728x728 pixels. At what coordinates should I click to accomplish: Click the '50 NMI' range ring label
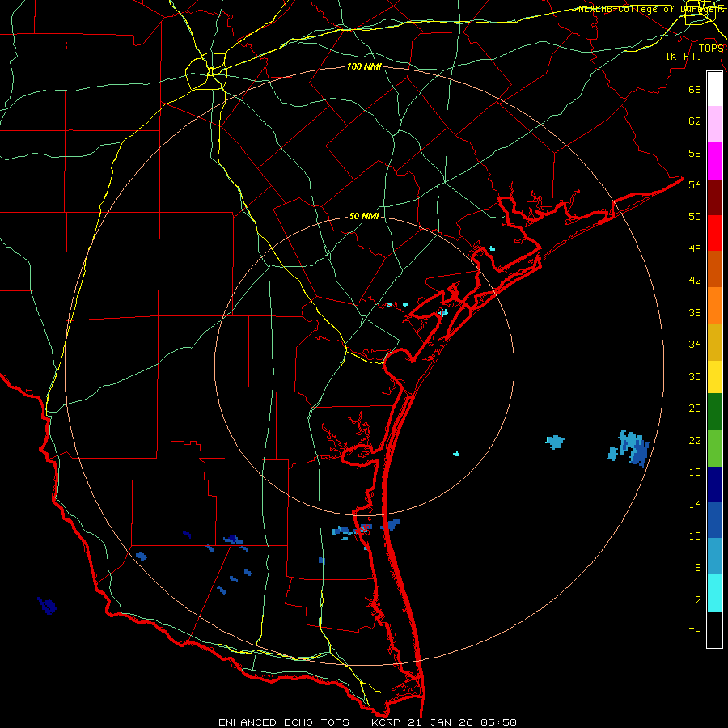pyautogui.click(x=364, y=216)
